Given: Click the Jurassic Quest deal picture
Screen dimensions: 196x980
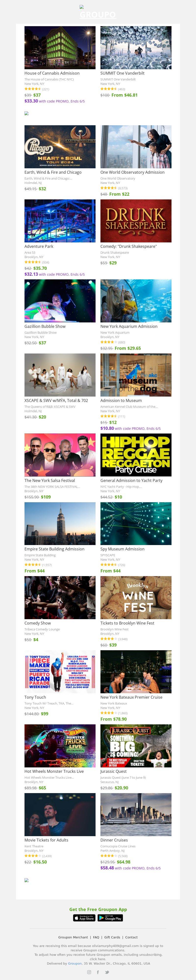Looking at the screenshot, I should [x=136, y=746].
